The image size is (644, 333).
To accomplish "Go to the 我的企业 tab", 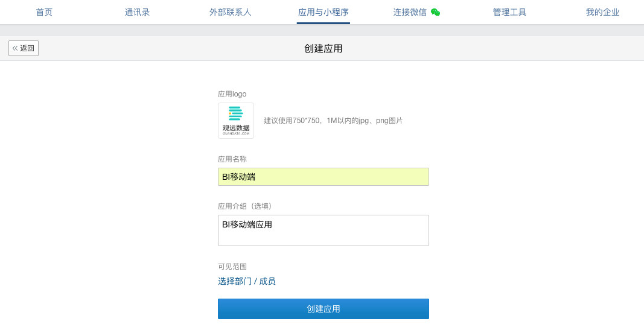I will coord(602,12).
